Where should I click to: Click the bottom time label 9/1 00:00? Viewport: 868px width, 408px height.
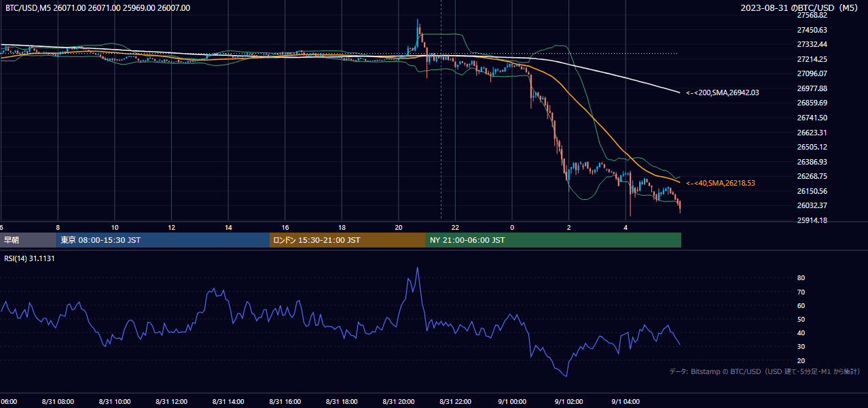(513, 402)
